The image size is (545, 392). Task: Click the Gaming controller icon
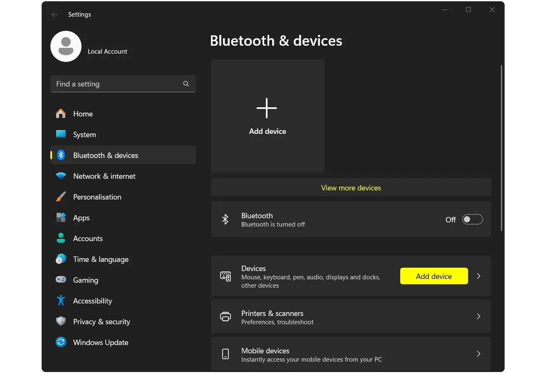click(61, 279)
